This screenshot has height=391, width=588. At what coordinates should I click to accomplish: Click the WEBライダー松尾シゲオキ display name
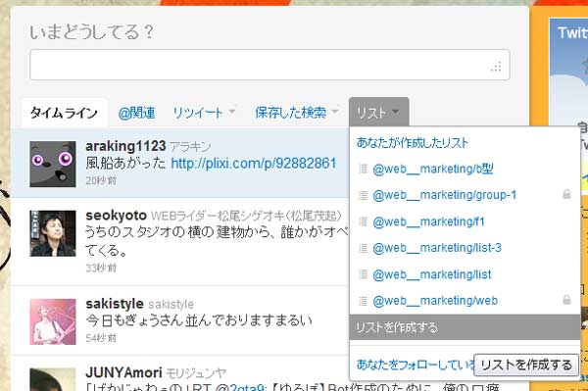(246, 216)
